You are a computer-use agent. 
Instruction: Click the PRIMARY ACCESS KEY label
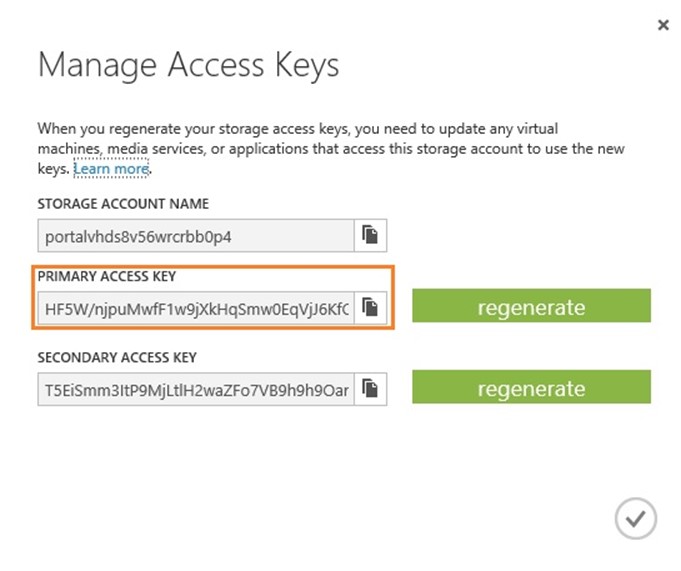pyautogui.click(x=106, y=276)
